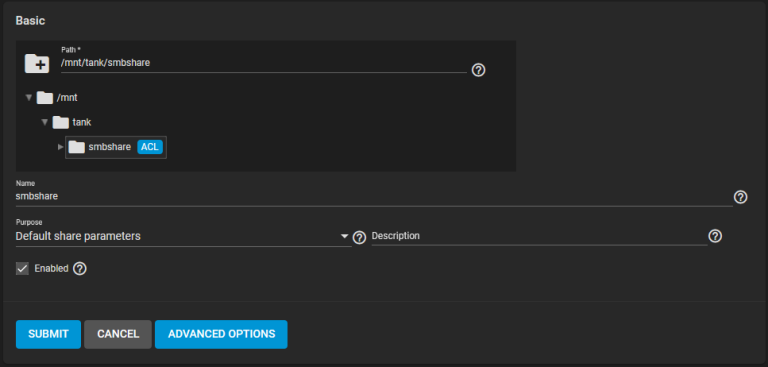Click the Cancel button
This screenshot has width=768, height=367.
(x=118, y=335)
